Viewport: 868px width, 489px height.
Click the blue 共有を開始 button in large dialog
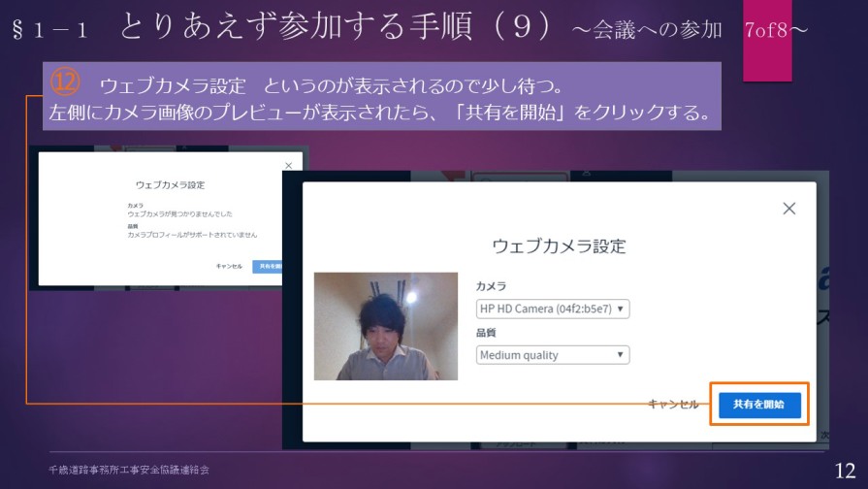(759, 405)
